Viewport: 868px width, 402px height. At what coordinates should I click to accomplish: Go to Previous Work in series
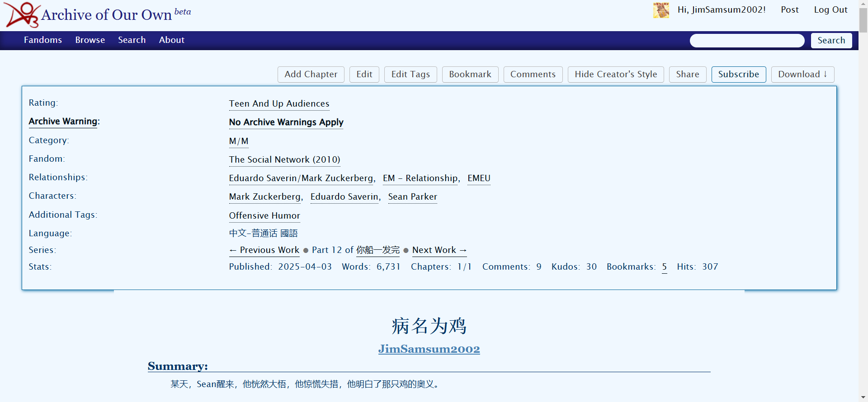(264, 250)
